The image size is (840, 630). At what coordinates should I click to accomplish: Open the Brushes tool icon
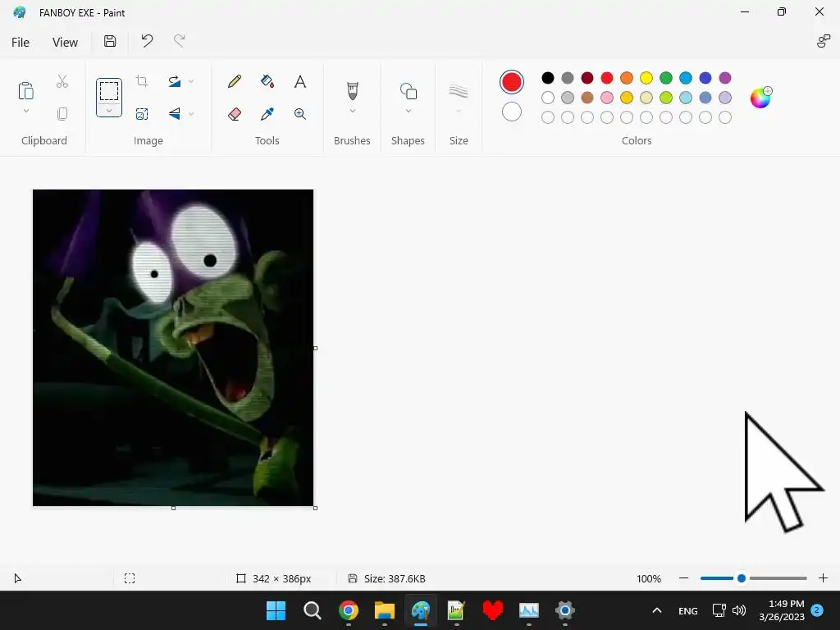[352, 91]
